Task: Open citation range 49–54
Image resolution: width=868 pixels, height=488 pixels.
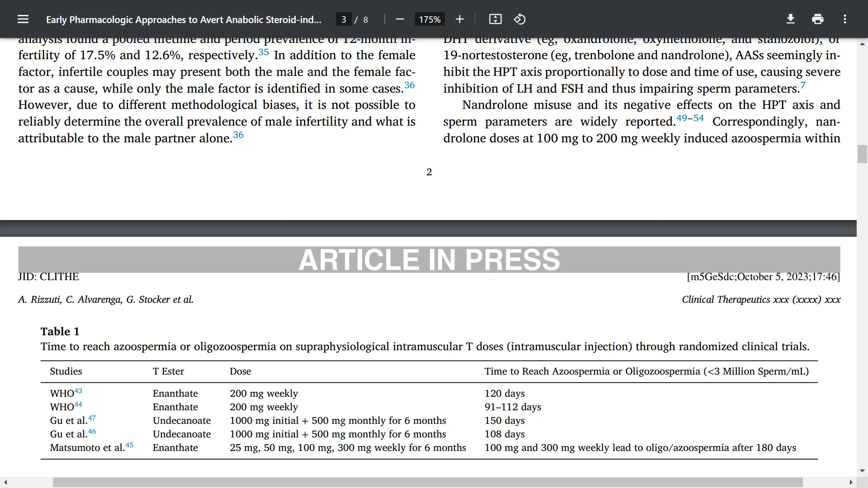Action: (x=690, y=118)
